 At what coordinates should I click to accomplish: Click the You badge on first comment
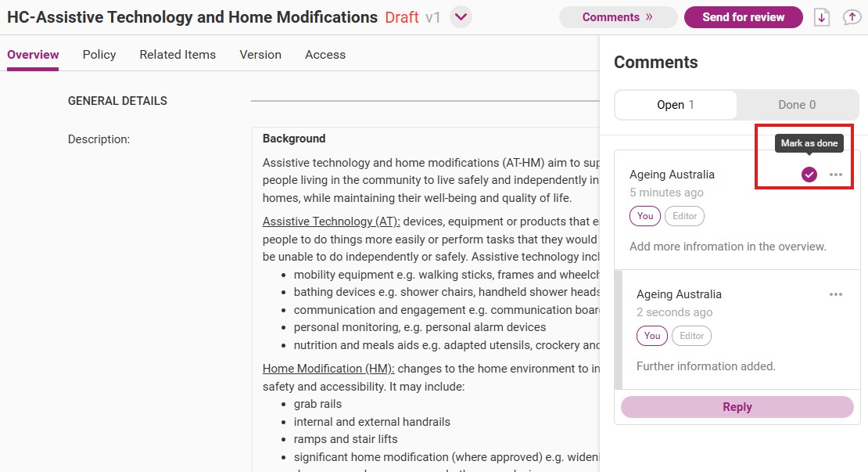coord(645,216)
